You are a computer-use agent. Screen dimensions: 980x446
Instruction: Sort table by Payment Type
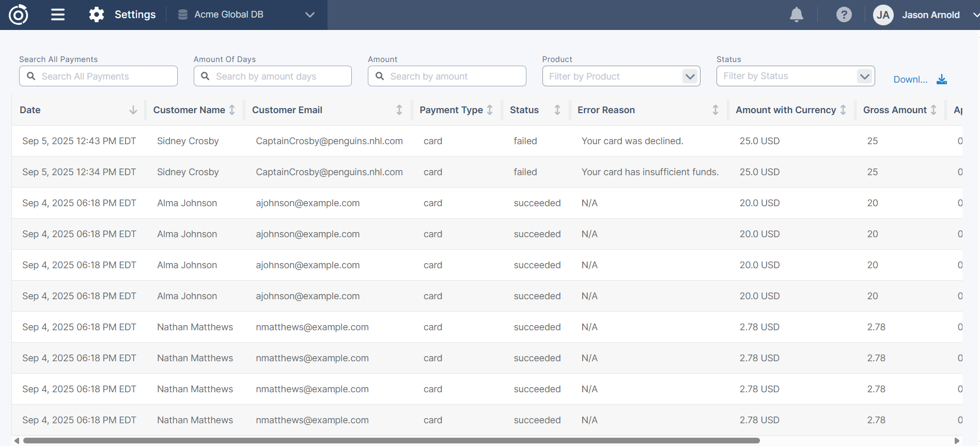click(x=490, y=110)
